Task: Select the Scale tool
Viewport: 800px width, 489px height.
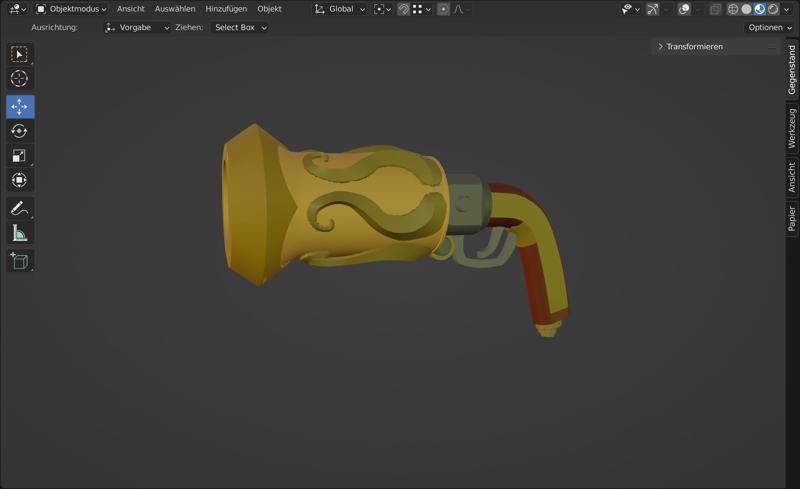Action: tap(19, 156)
